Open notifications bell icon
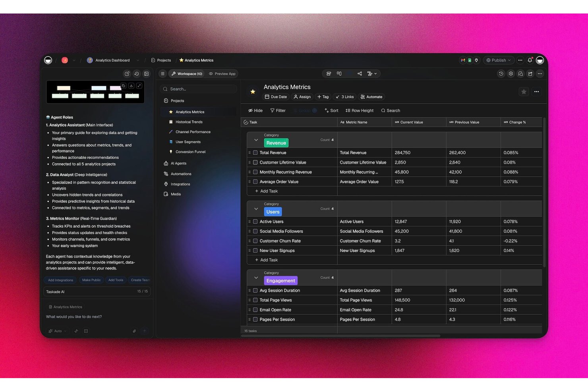 [530, 60]
